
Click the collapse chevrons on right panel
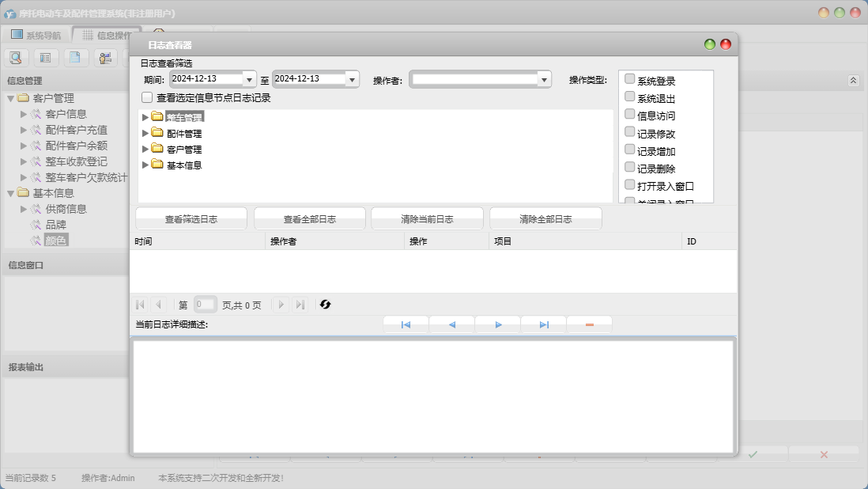(x=853, y=81)
